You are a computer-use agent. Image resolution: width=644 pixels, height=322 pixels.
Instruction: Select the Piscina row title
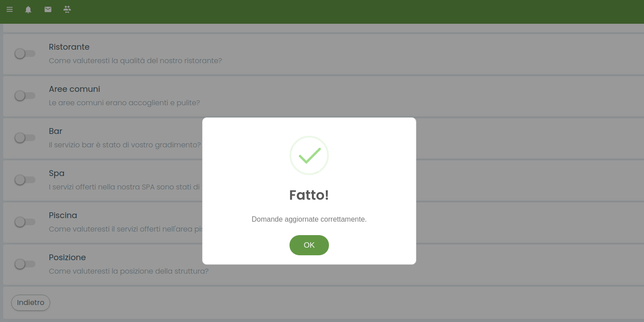point(63,215)
